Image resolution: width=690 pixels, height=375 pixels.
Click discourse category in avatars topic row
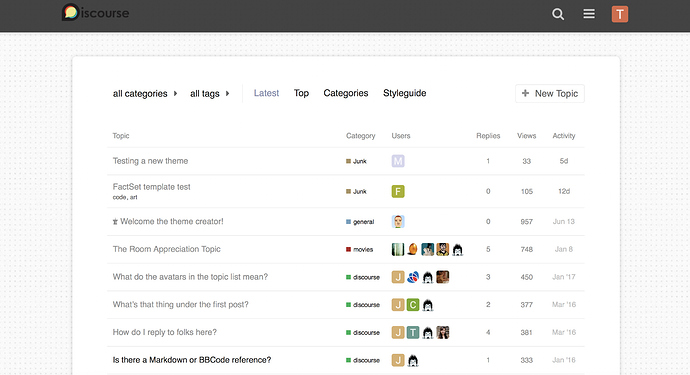pos(363,277)
